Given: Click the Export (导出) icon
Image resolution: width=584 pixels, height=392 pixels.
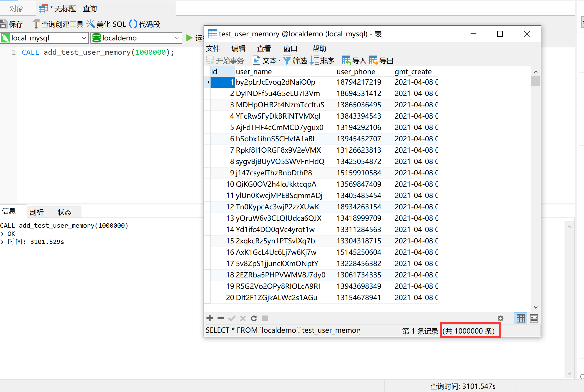Looking at the screenshot, I should tap(373, 60).
